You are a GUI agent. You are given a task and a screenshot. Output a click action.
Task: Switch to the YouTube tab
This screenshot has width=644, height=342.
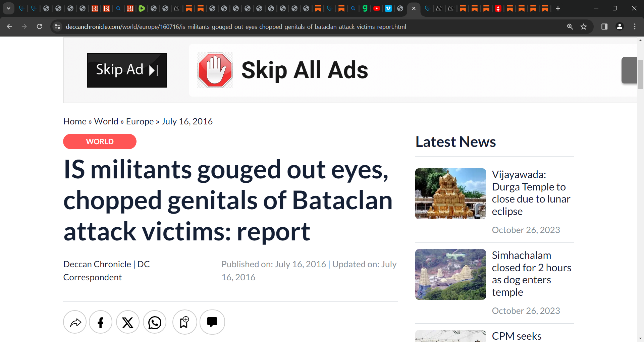point(377,8)
